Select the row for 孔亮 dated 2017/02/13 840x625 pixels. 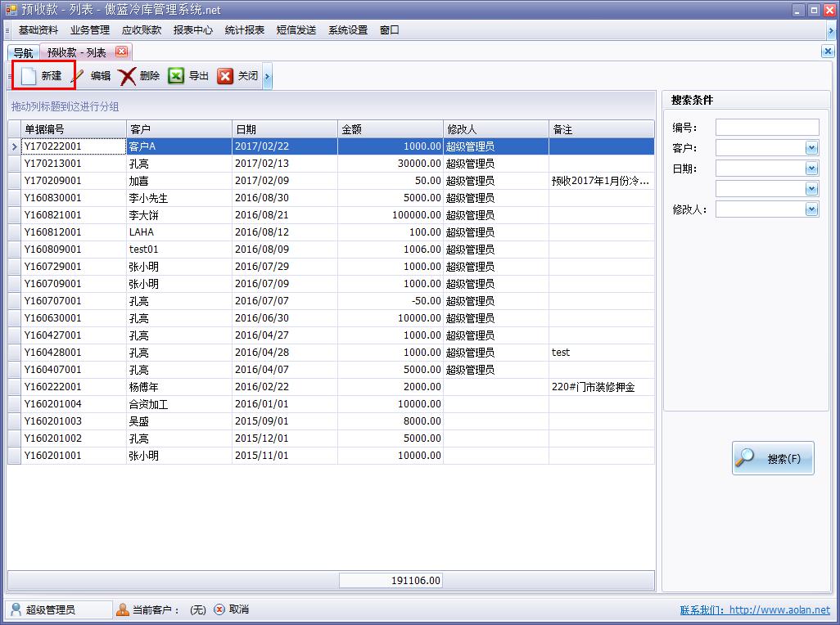pyautogui.click(x=205, y=164)
